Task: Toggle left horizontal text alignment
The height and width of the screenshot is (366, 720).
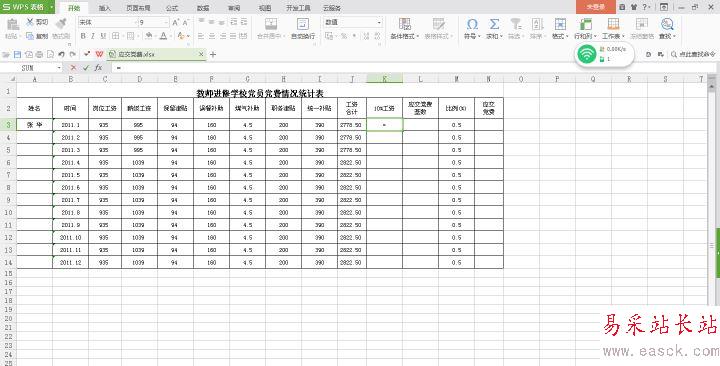Action: (201, 36)
